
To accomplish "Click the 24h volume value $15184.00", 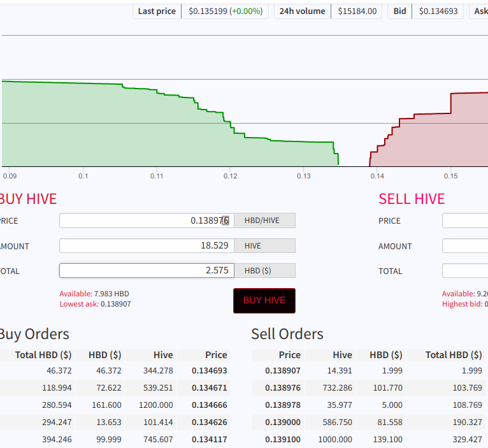I will click(x=357, y=11).
